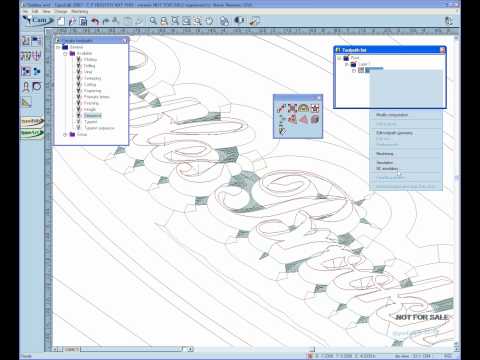This screenshot has width=480, height=360.
Task: Select the highlighted toolpath type in Create toolpath
Action: click(x=93, y=116)
